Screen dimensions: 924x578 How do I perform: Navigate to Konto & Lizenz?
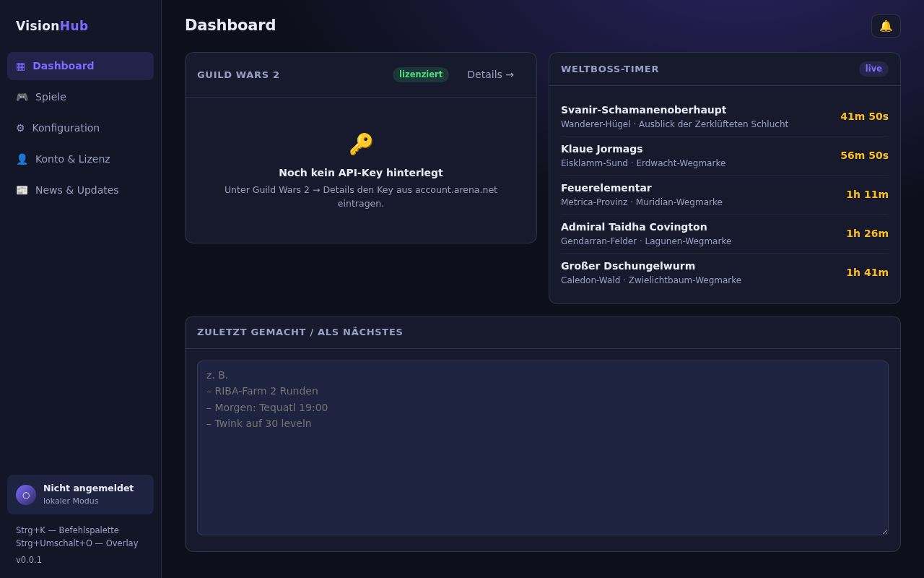80,159
